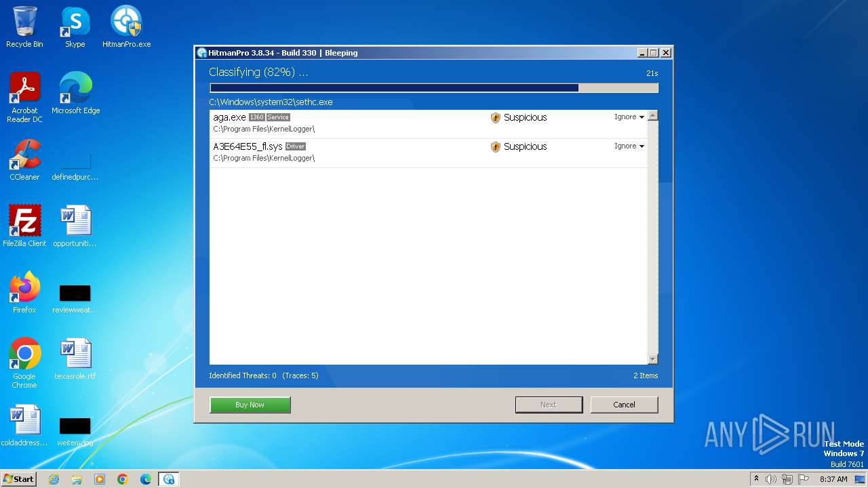
Task: Minimize the HitmanPro window
Action: 642,53
